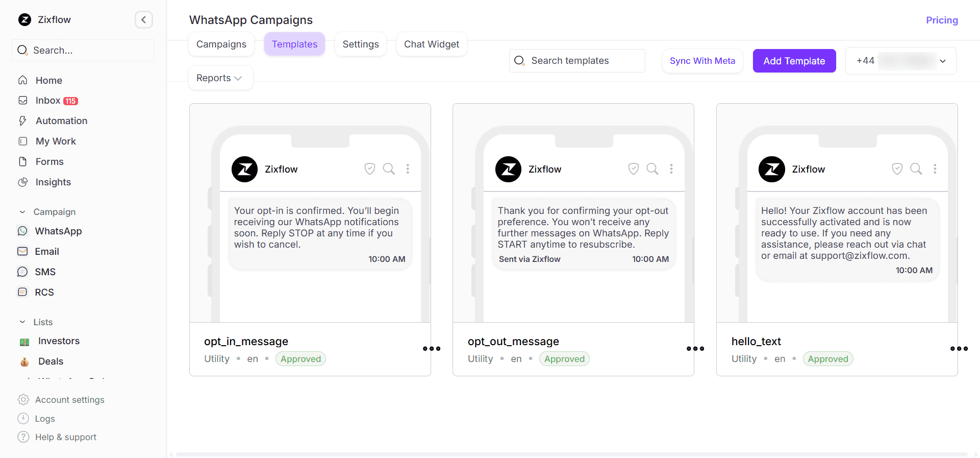Viewport: 980px width, 458px height.
Task: Open the opt_in_message template preview
Action: [310, 213]
